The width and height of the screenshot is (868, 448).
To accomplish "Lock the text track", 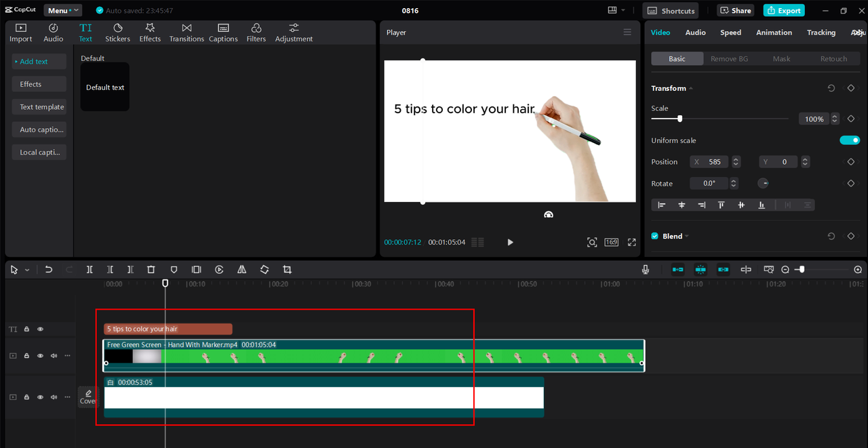I will pos(26,329).
